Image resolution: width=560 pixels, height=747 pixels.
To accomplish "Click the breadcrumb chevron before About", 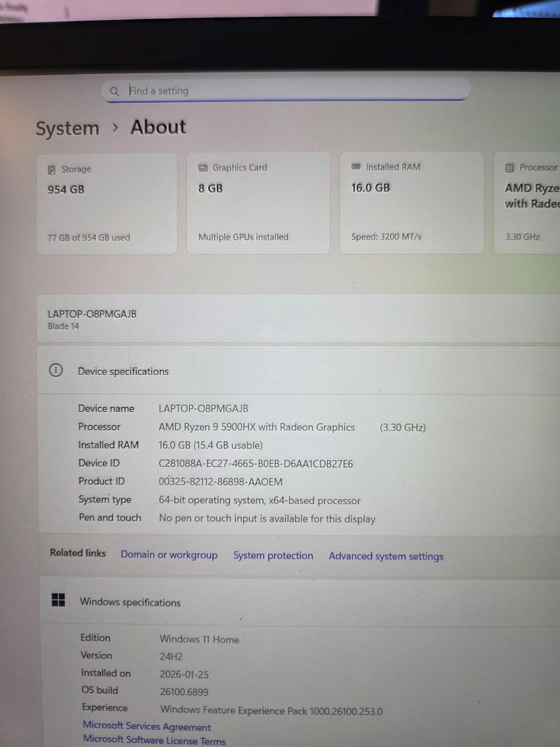I will click(x=115, y=127).
